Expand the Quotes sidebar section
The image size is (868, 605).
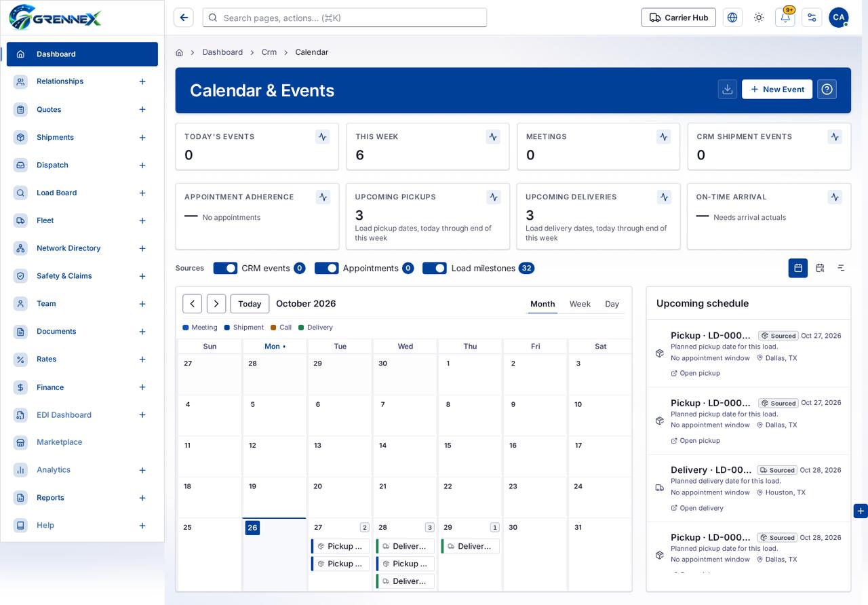click(142, 109)
